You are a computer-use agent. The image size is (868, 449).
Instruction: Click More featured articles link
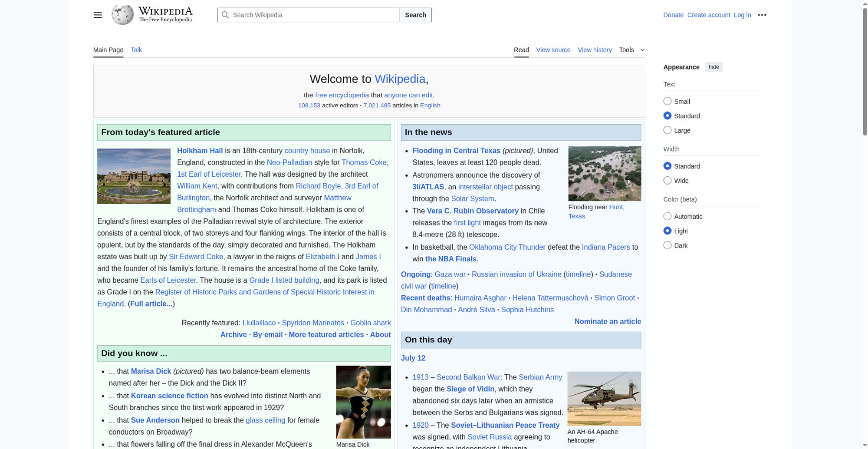click(326, 334)
